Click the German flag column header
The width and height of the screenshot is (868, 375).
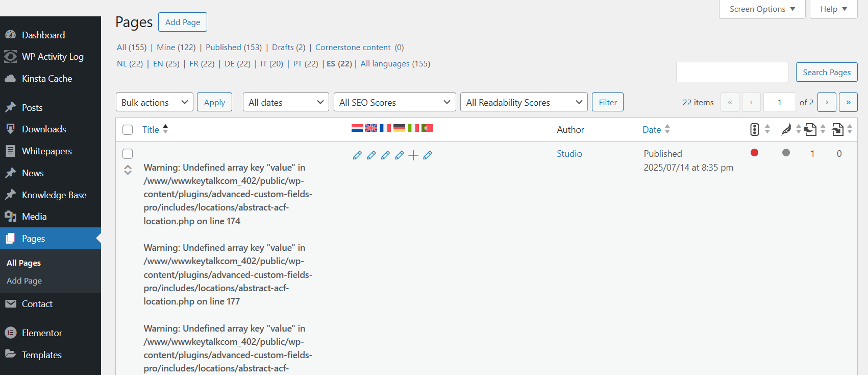[399, 128]
